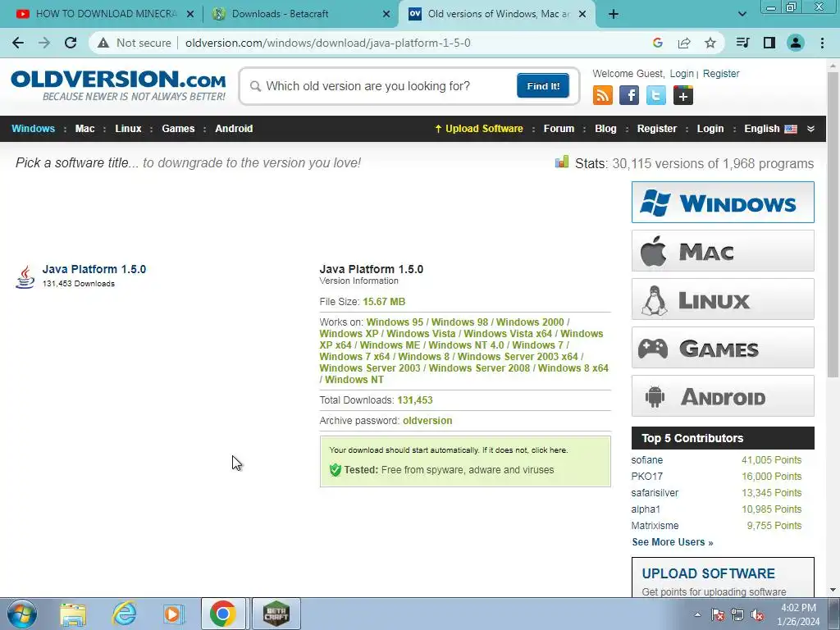The height and width of the screenshot is (630, 840).
Task: Open the Facebook icon link
Action: (629, 95)
